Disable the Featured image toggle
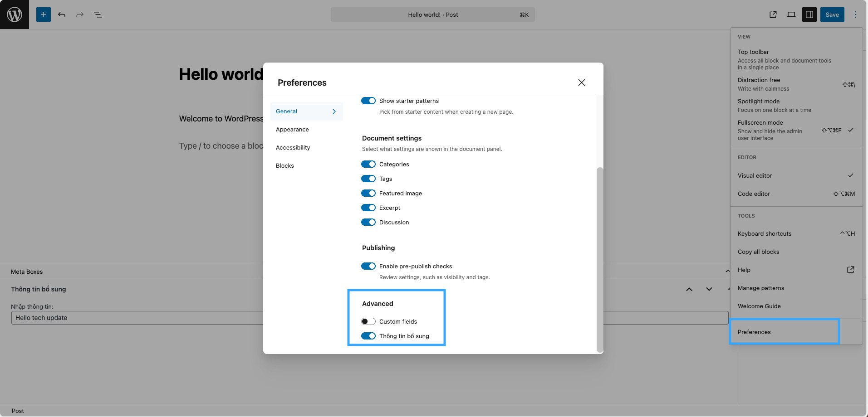868x417 pixels. tap(368, 193)
